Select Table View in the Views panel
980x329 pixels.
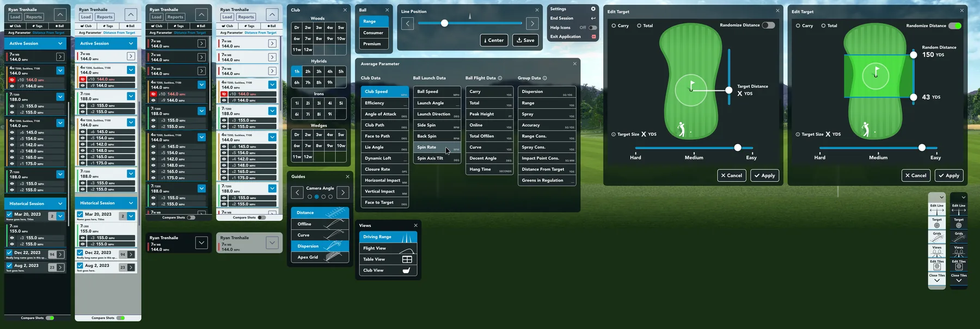tap(388, 259)
